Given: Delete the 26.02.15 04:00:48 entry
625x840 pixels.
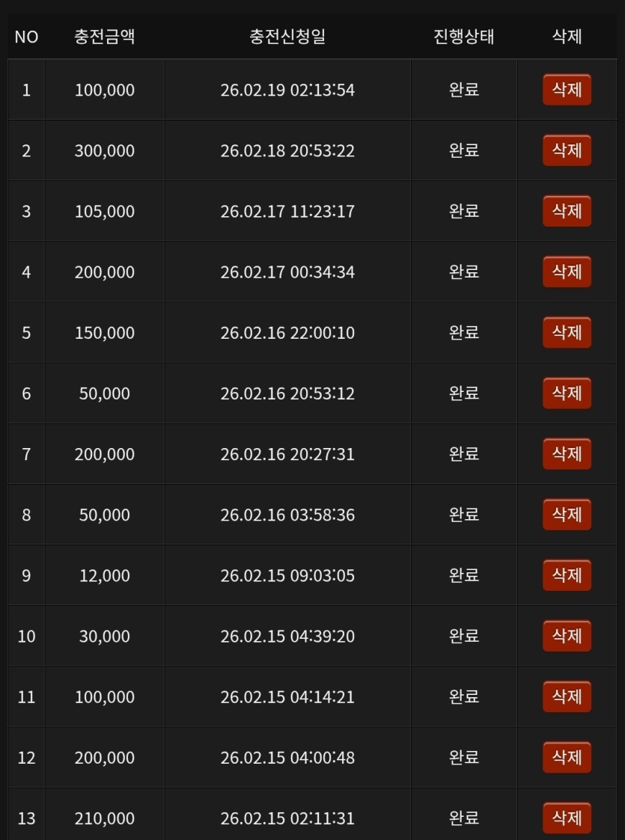Looking at the screenshot, I should click(x=567, y=757).
